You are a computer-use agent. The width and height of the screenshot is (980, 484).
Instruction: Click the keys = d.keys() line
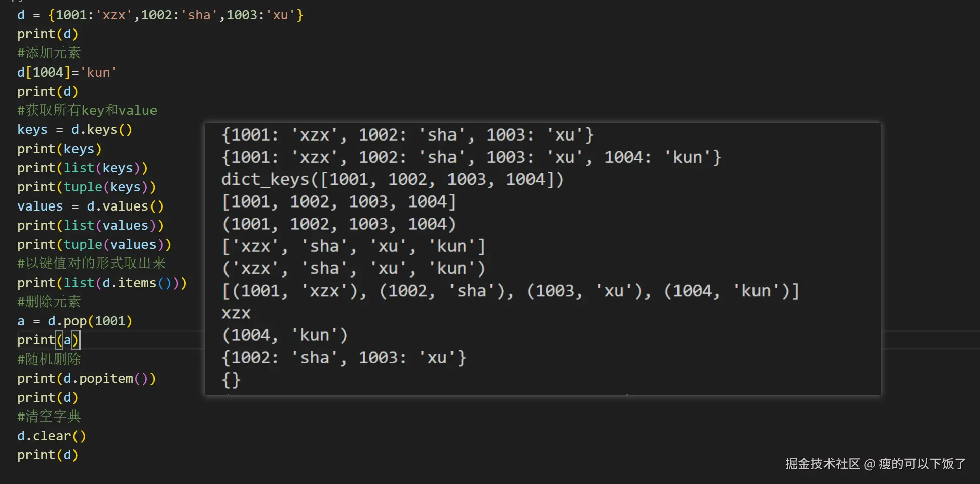pos(74,129)
